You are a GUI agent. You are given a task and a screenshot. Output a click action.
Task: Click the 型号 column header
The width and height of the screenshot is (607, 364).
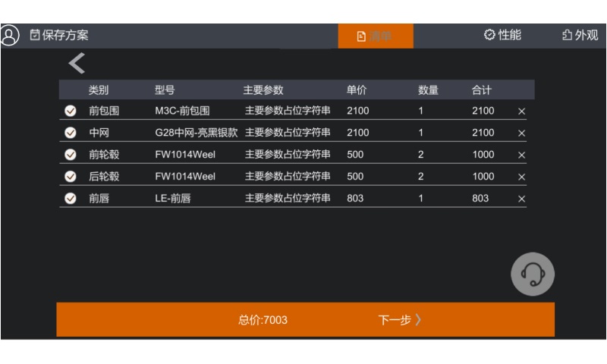point(165,90)
